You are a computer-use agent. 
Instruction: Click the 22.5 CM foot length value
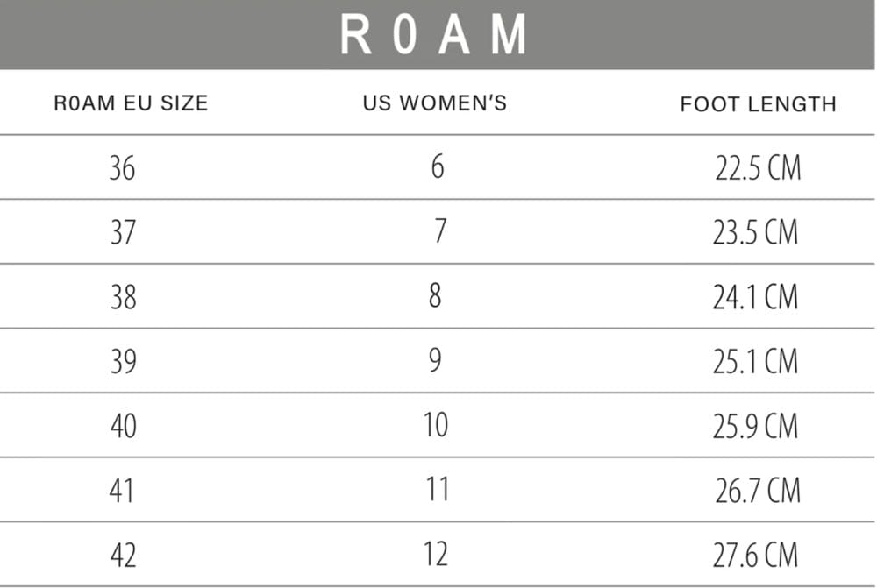(x=758, y=168)
